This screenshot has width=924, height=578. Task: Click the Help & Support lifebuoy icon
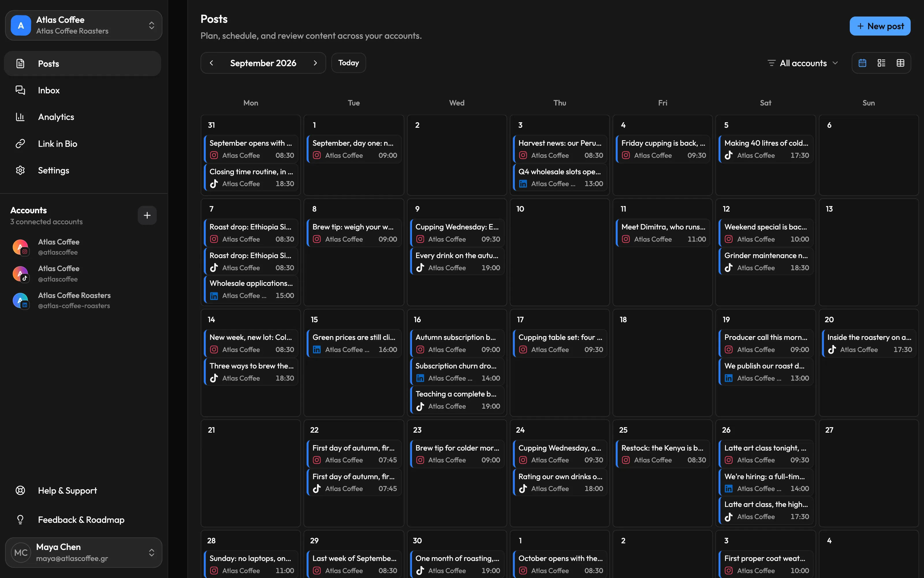(x=20, y=490)
